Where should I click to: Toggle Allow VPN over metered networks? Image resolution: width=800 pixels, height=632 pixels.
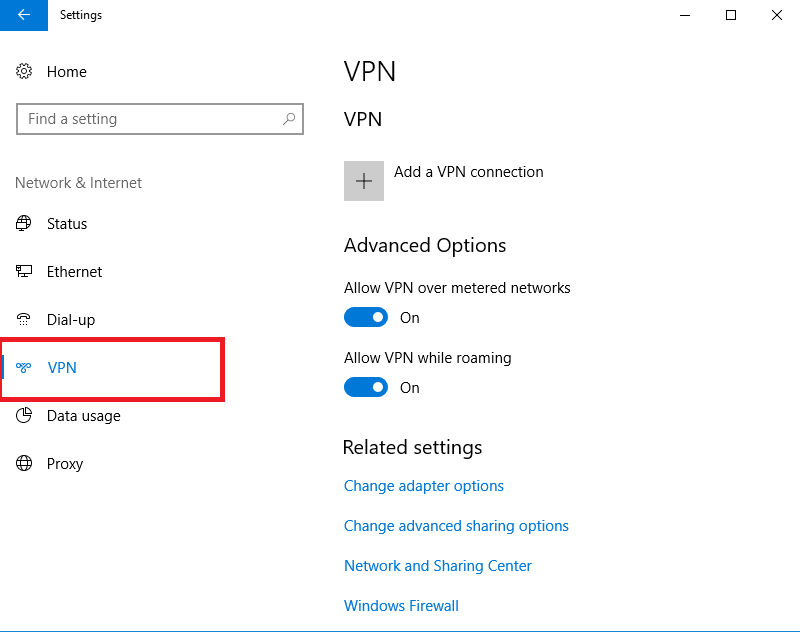point(366,317)
